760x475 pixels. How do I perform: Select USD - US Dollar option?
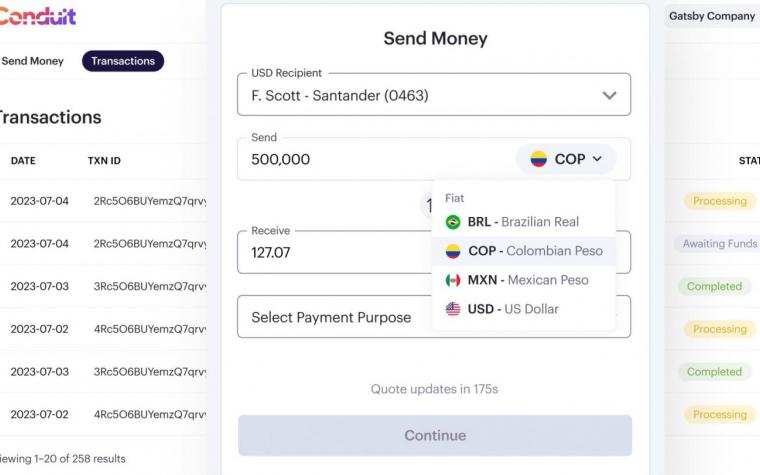click(x=523, y=309)
